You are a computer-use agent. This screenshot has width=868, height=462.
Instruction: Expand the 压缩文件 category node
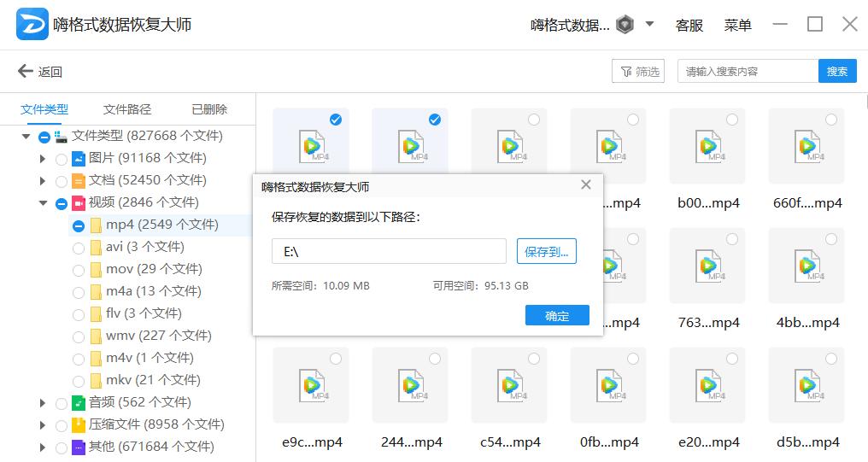[x=43, y=425]
